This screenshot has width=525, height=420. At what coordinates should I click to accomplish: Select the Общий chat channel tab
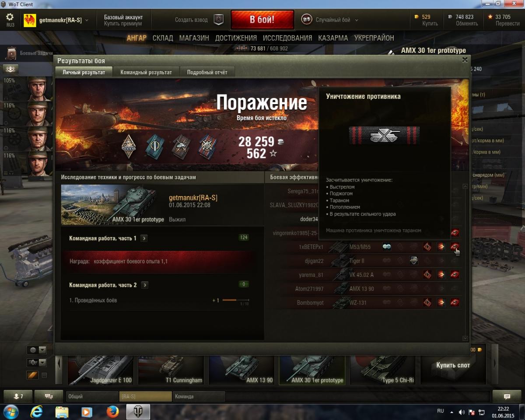tap(92, 396)
